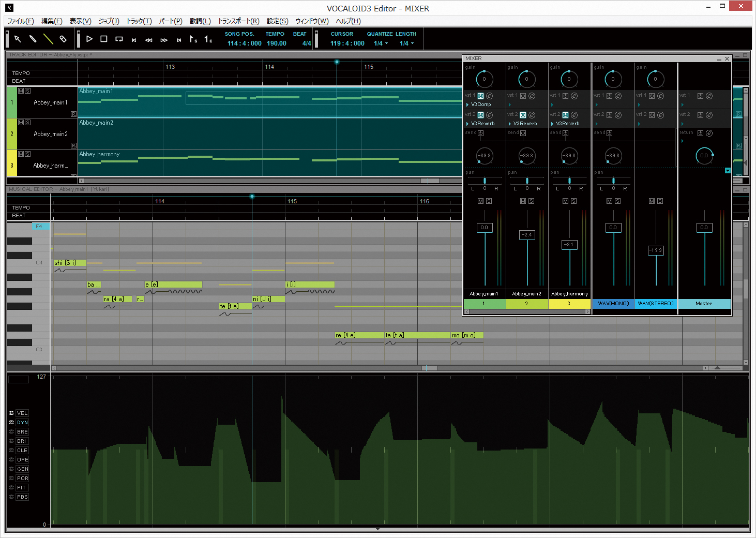Toggle V3Reverb power on channel 2

click(x=523, y=115)
